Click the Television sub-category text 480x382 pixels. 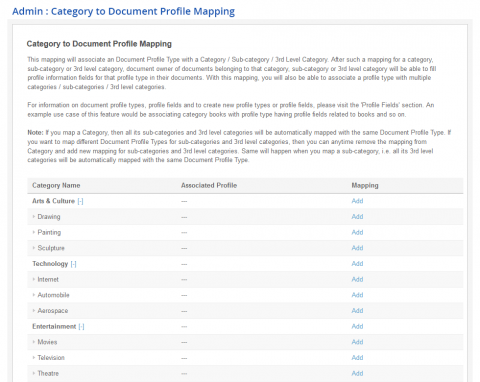pyautogui.click(x=51, y=358)
